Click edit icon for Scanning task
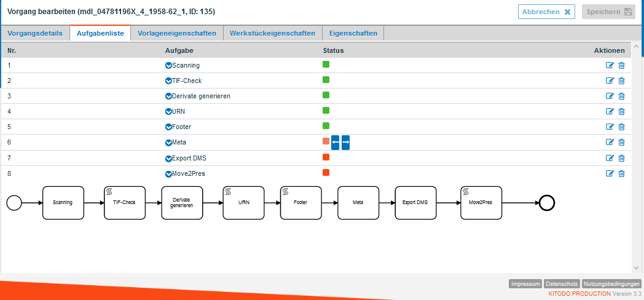This screenshot has height=300, width=644. click(x=610, y=65)
